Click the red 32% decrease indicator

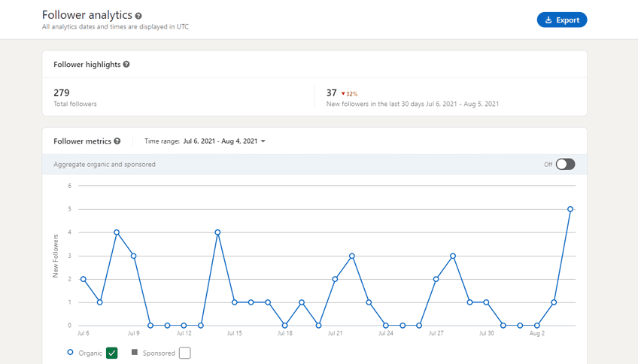349,94
